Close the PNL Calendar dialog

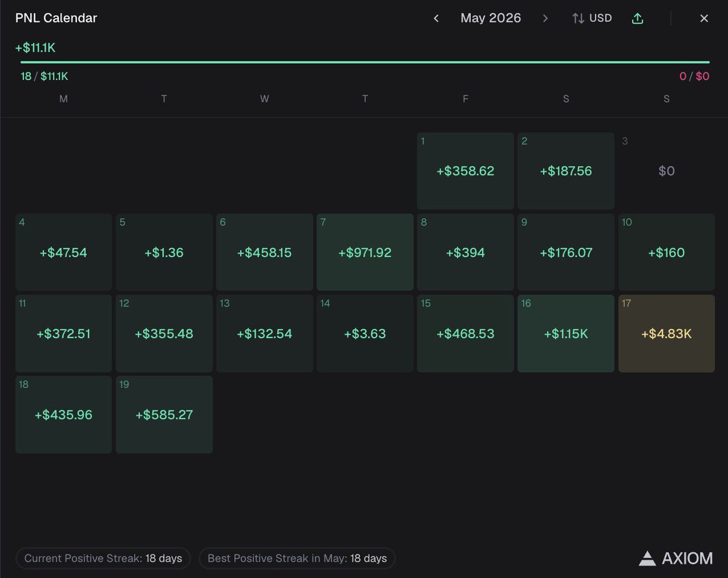(x=704, y=18)
